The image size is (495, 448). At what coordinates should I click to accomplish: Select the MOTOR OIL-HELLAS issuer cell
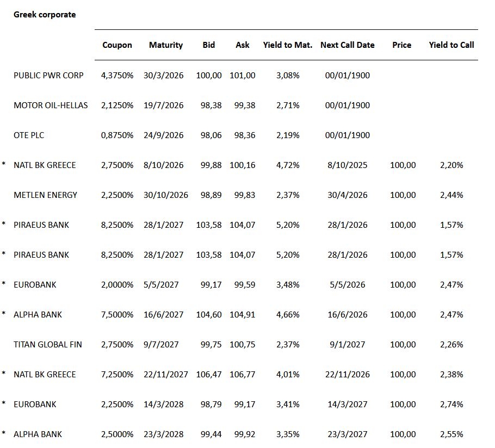click(x=51, y=105)
